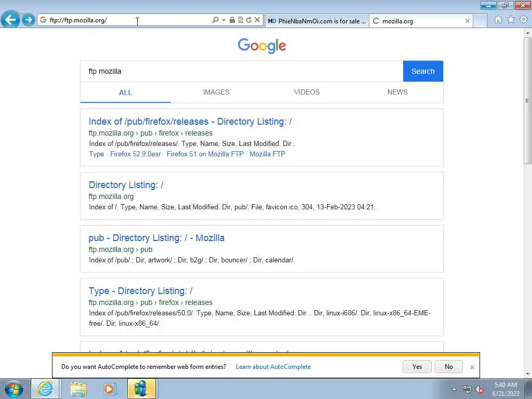Click the favicon.ico result snippet text

232,207
